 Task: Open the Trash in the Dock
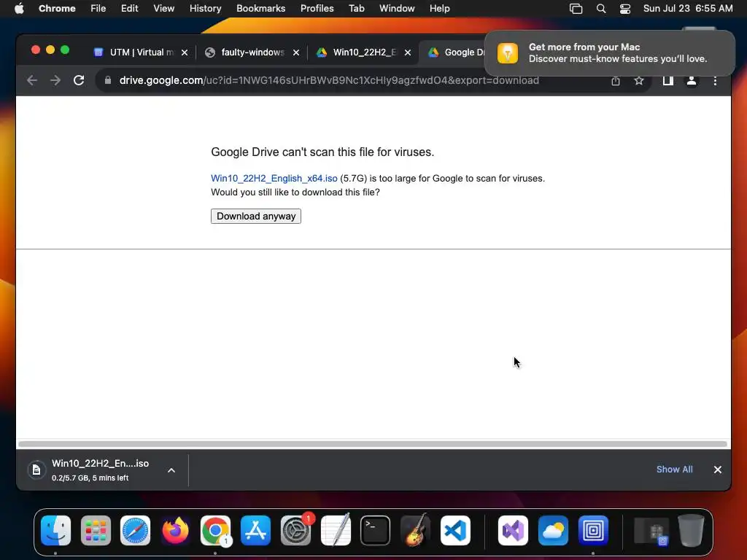(692, 531)
